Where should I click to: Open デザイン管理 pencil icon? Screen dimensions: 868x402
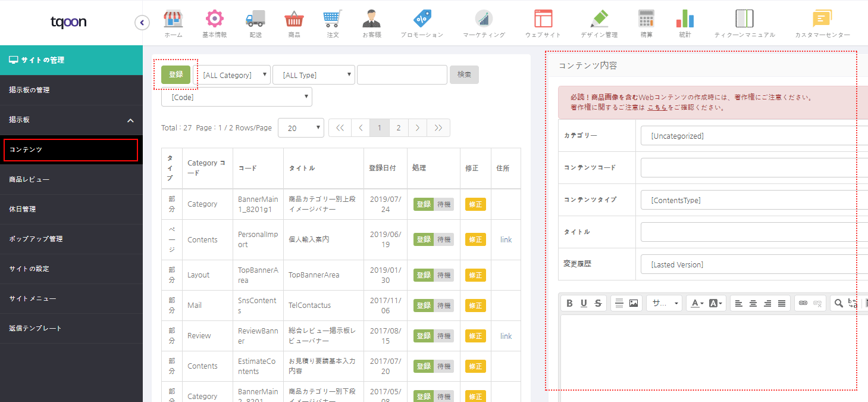point(599,19)
